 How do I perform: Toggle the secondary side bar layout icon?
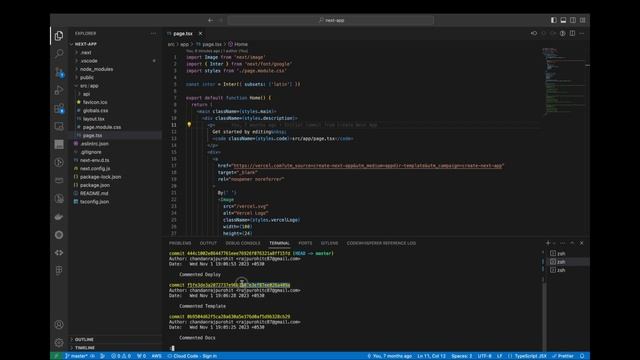[x=573, y=20]
